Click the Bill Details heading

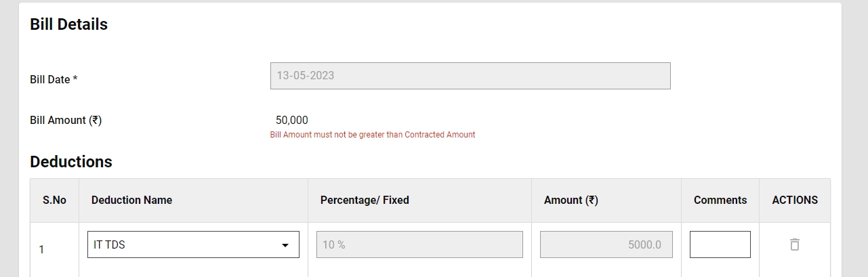click(x=68, y=24)
